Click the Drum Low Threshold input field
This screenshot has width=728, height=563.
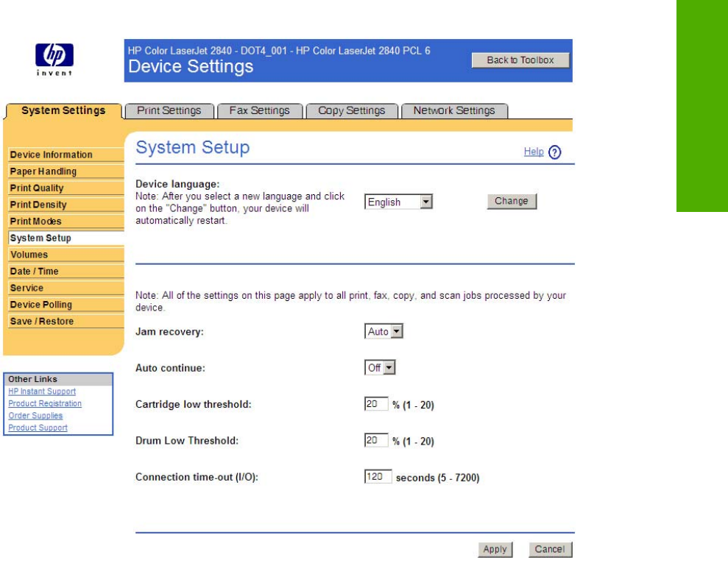click(x=376, y=440)
